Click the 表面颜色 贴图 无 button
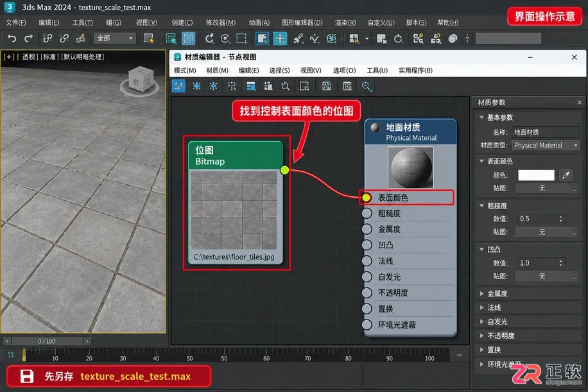Image resolution: width=588 pixels, height=392 pixels. click(542, 188)
